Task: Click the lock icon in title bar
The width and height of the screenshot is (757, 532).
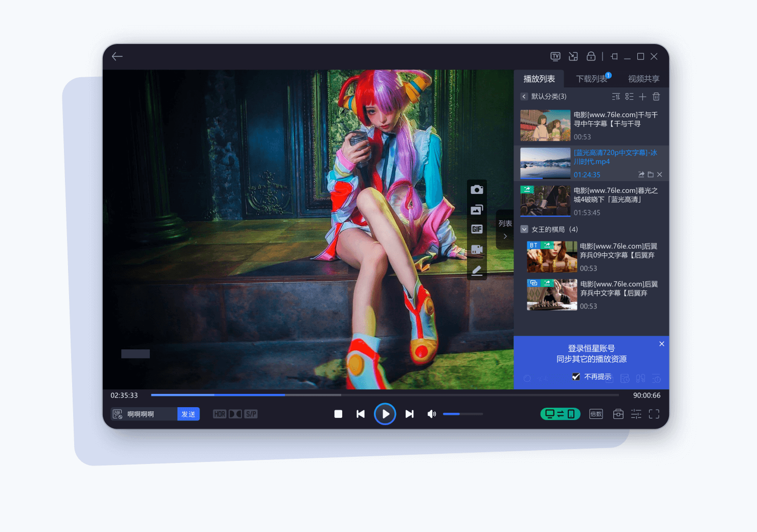Action: (x=591, y=56)
